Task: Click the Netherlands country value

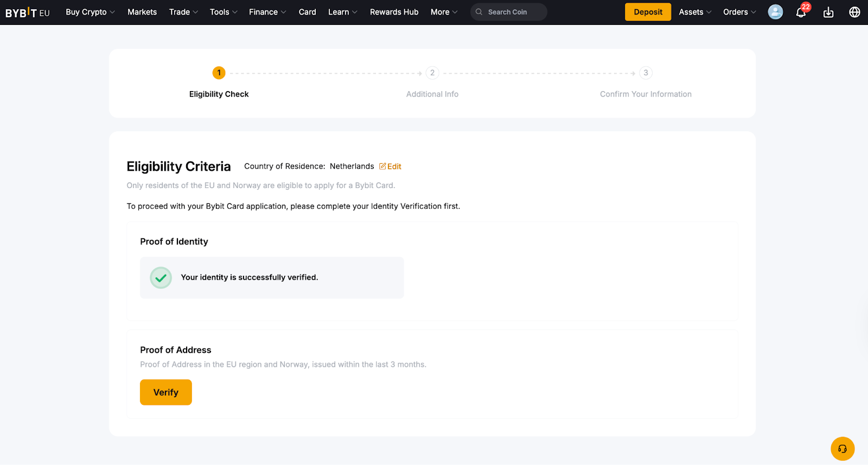Action: [x=352, y=166]
